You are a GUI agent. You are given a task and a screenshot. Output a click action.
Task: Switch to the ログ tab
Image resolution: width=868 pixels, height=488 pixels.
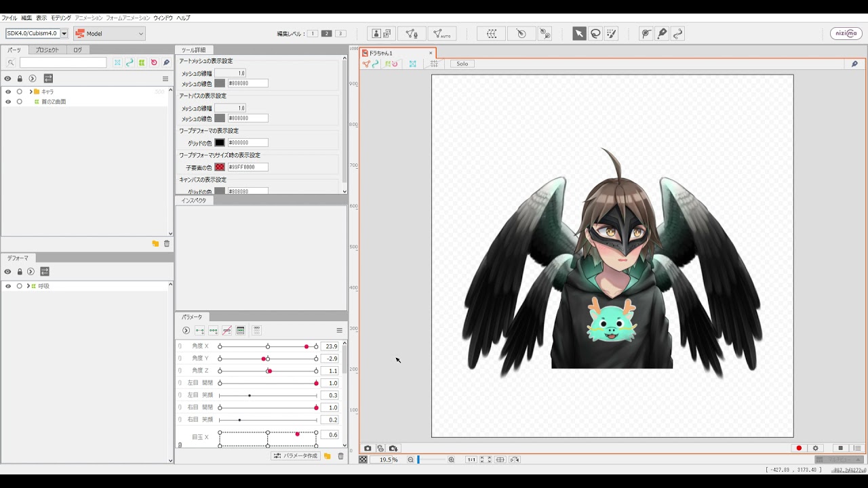(78, 49)
